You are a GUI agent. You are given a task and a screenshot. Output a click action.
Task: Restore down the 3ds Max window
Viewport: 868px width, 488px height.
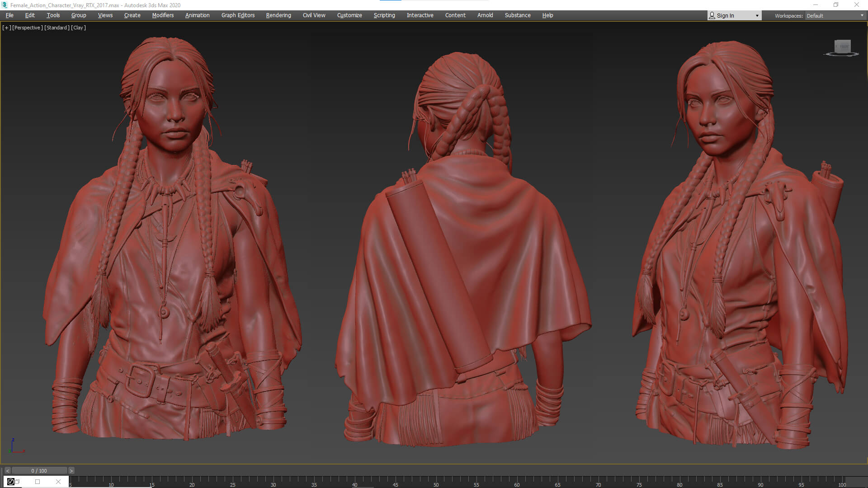[x=836, y=5]
